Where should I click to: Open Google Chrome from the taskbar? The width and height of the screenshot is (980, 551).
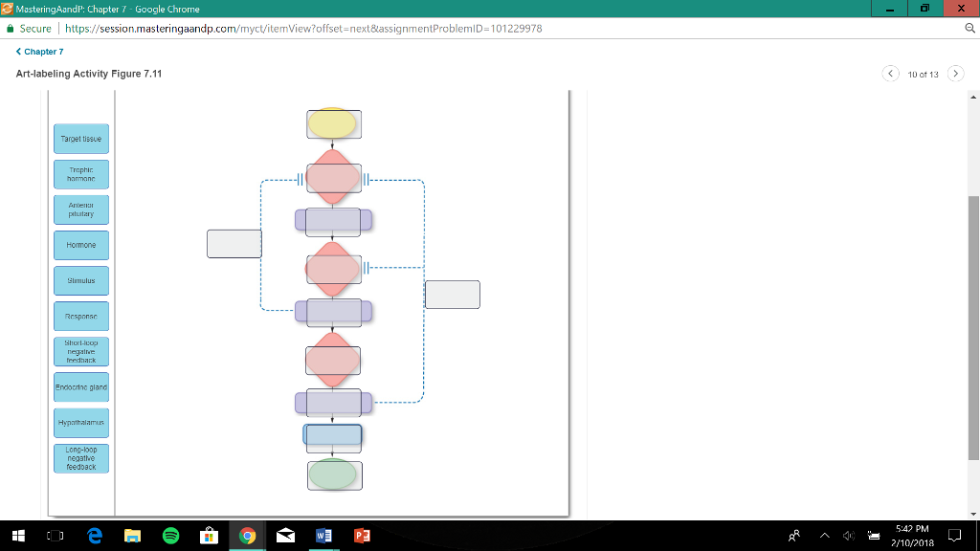(246, 536)
